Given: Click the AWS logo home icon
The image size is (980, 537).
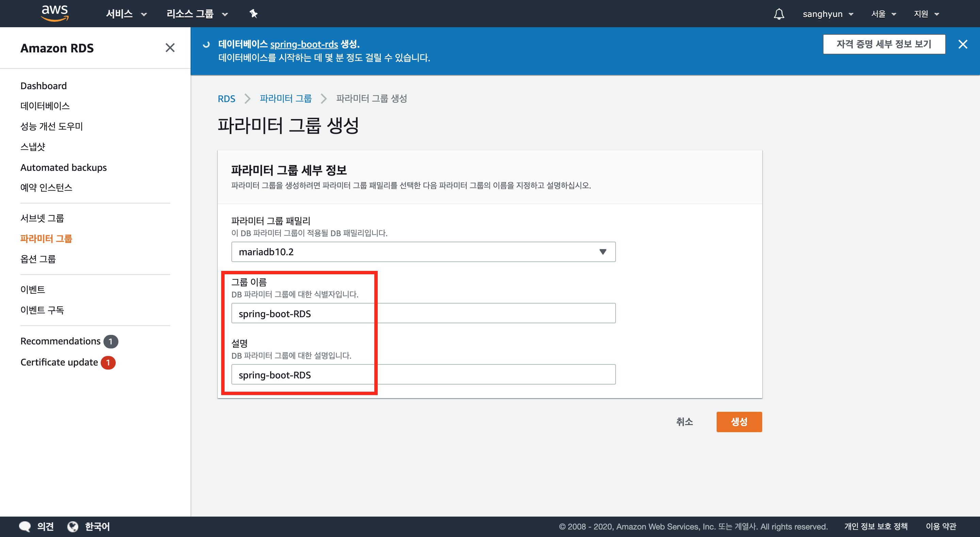Looking at the screenshot, I should 55,13.
